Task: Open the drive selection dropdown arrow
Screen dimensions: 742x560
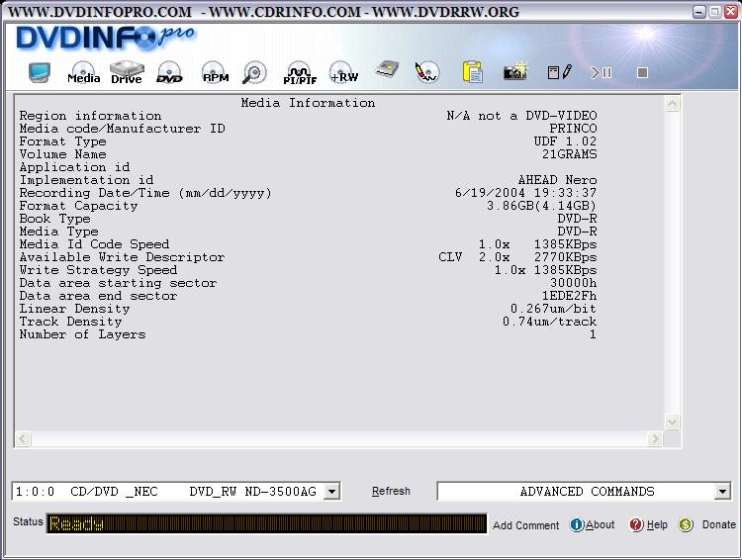Action: click(331, 492)
